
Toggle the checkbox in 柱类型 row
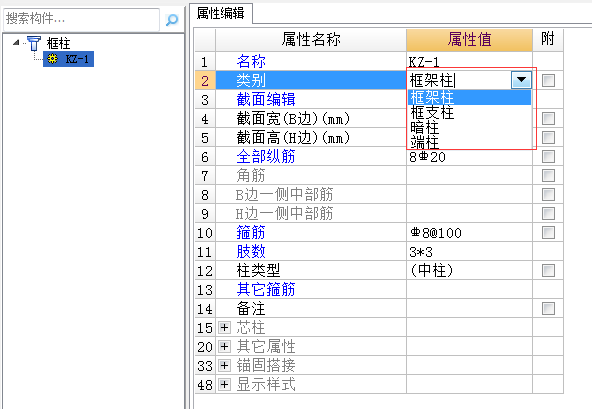[548, 270]
